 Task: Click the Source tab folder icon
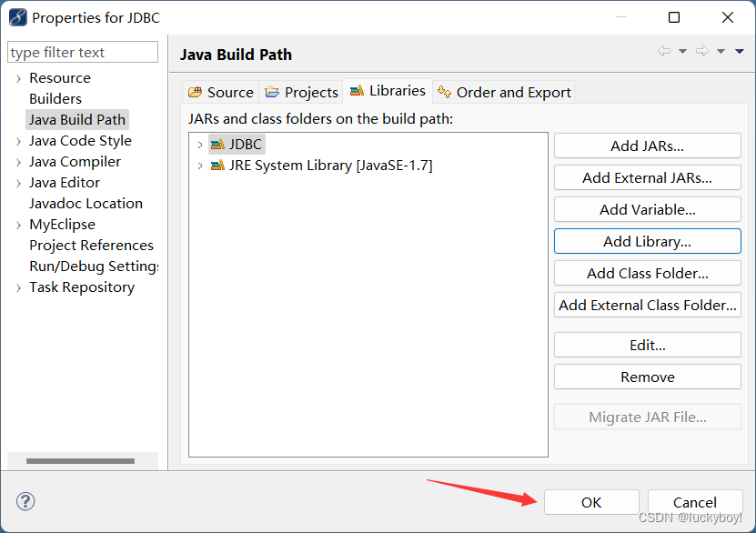point(195,92)
